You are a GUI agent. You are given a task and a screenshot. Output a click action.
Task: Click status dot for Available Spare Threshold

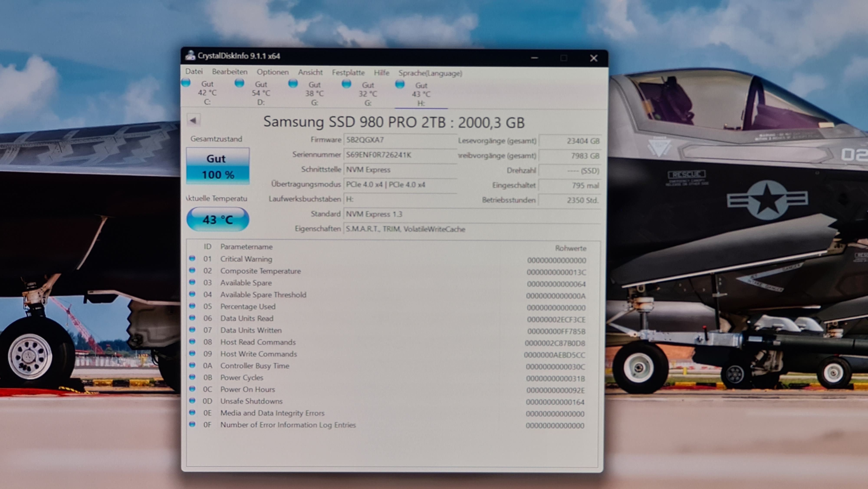pyautogui.click(x=192, y=294)
